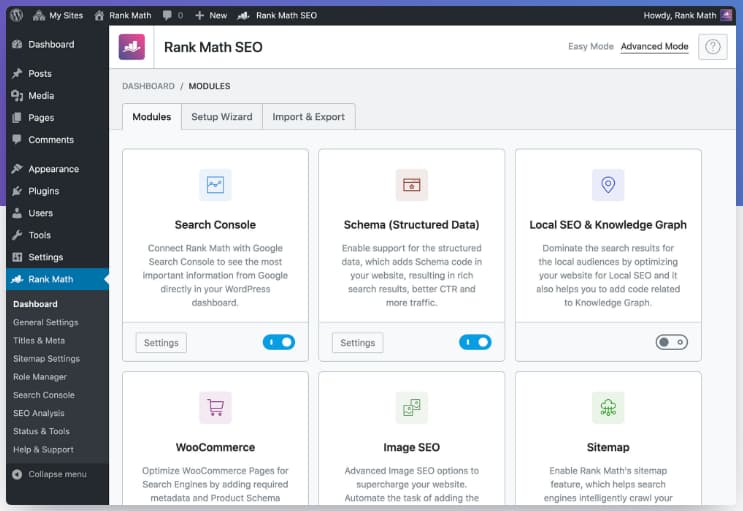
Task: Open the Import & Export tab
Action: pyautogui.click(x=308, y=117)
